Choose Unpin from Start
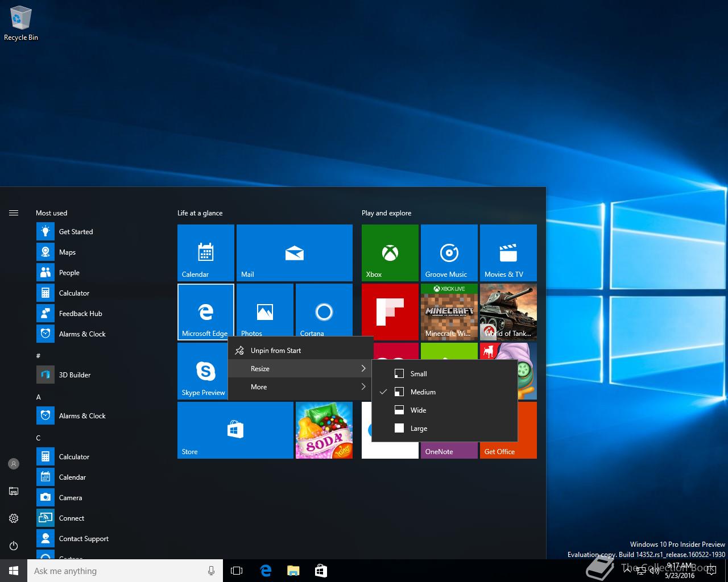Image resolution: width=728 pixels, height=582 pixels. 300,351
